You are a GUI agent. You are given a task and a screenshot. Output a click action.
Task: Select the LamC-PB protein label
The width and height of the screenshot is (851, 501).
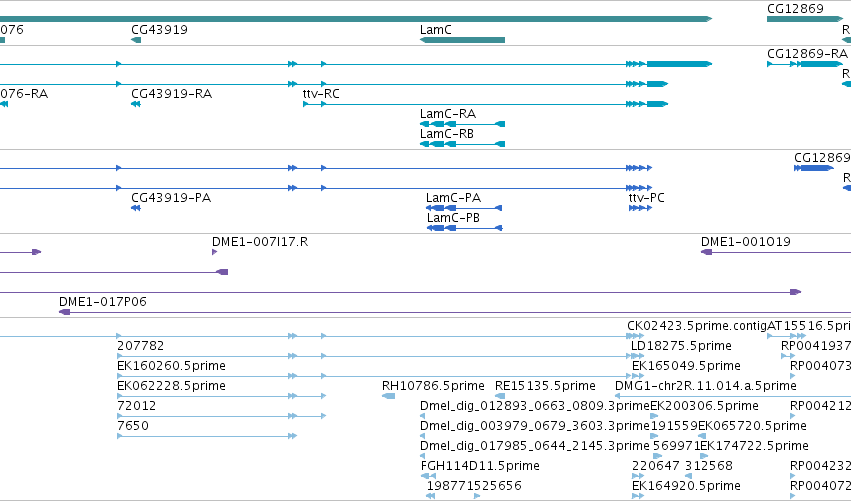tap(454, 218)
